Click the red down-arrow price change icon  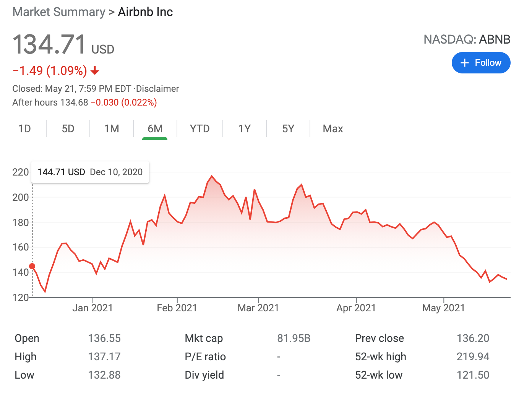95,71
